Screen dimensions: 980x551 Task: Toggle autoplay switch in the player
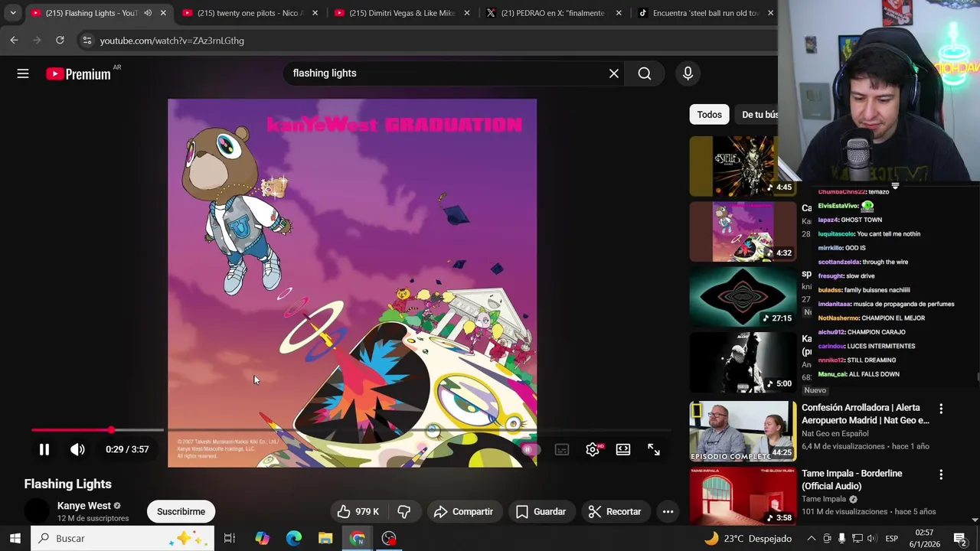pyautogui.click(x=530, y=450)
